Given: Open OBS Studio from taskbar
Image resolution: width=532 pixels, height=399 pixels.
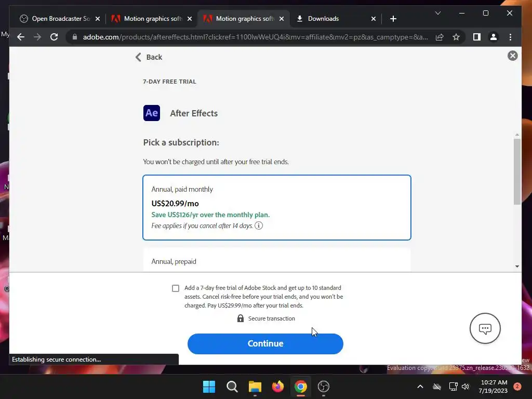Looking at the screenshot, I should [324, 387].
